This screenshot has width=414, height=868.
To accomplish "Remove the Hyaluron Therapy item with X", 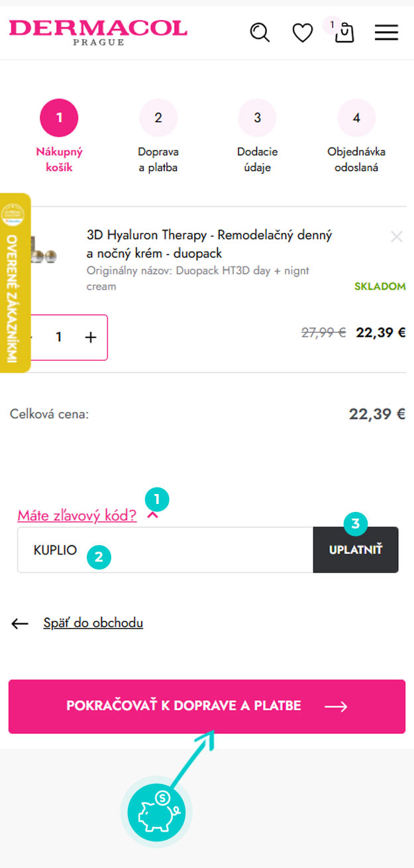I will point(397,236).
